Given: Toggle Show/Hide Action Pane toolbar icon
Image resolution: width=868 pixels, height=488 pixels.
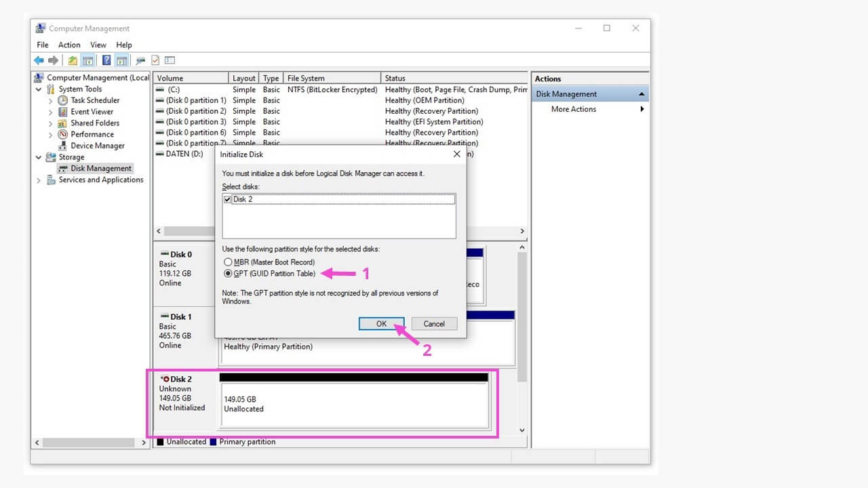Looking at the screenshot, I should point(121,60).
